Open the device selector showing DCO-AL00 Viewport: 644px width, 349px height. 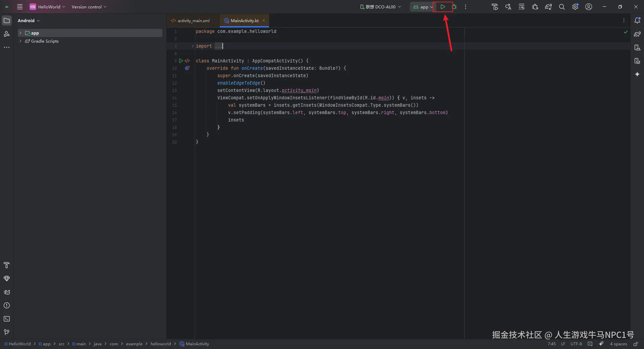381,7
